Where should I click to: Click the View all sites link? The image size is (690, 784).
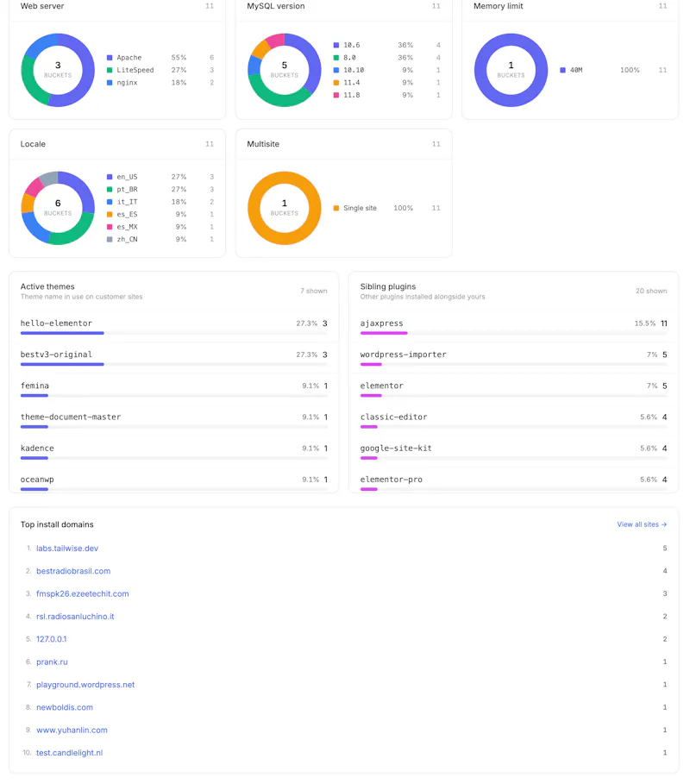pos(642,524)
